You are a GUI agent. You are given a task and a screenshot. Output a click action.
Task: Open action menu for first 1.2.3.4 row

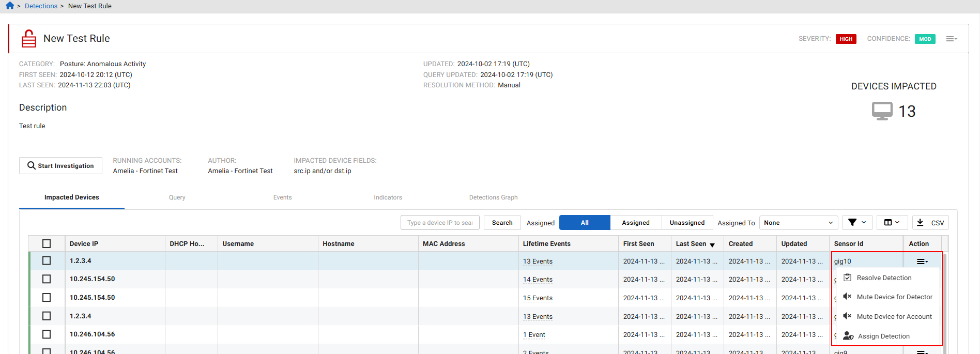coord(922,261)
